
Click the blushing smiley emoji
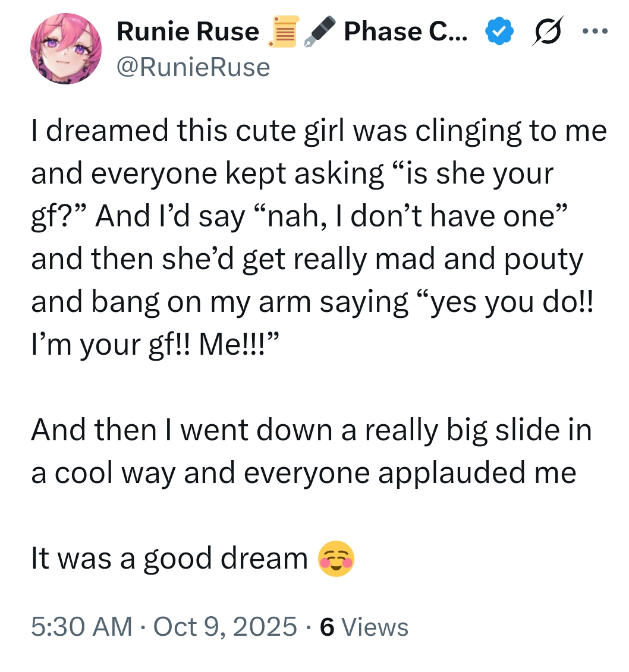click(336, 560)
